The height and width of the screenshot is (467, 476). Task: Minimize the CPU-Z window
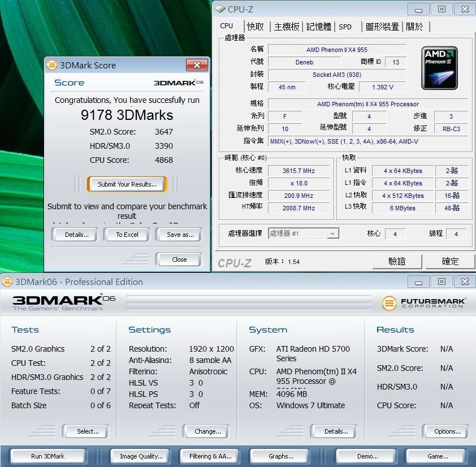pyautogui.click(x=418, y=9)
